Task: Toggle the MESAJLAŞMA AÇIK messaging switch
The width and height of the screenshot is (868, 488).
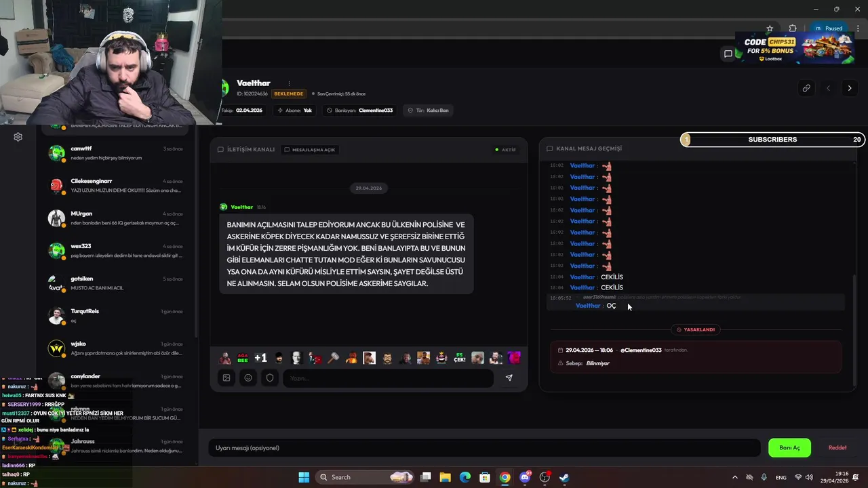Action: click(309, 150)
